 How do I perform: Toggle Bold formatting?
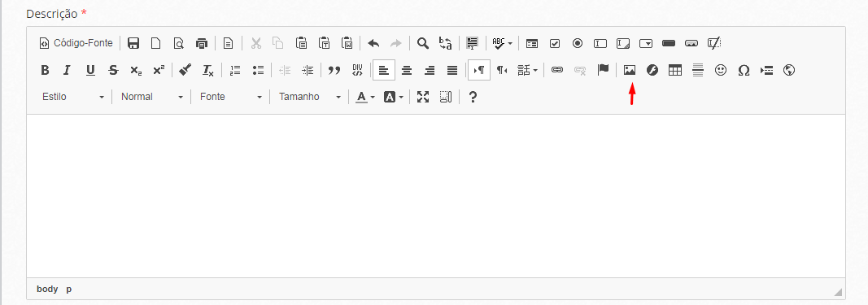(x=46, y=70)
